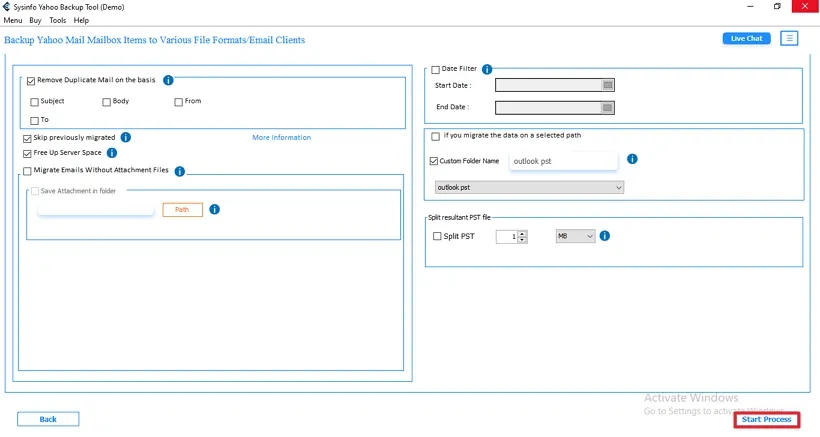Restore down the application window
The width and height of the screenshot is (820, 437).
[x=777, y=6]
